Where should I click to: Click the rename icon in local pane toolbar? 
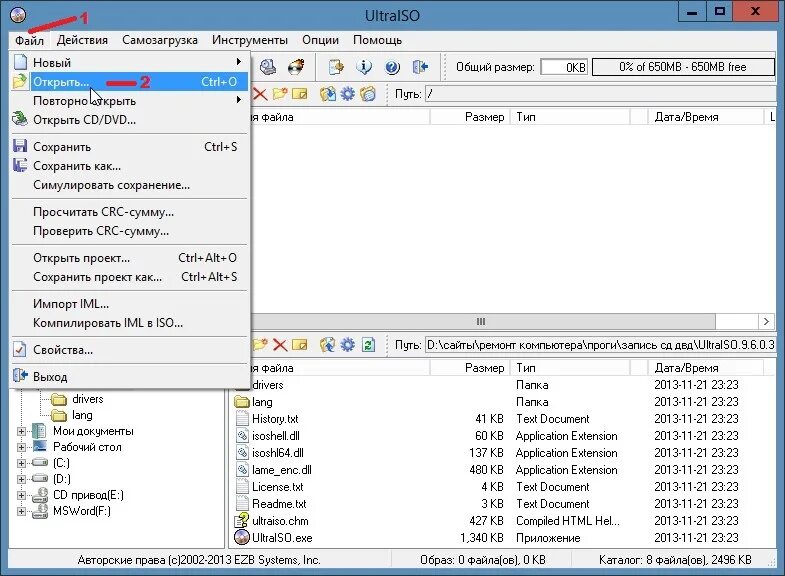click(x=299, y=345)
